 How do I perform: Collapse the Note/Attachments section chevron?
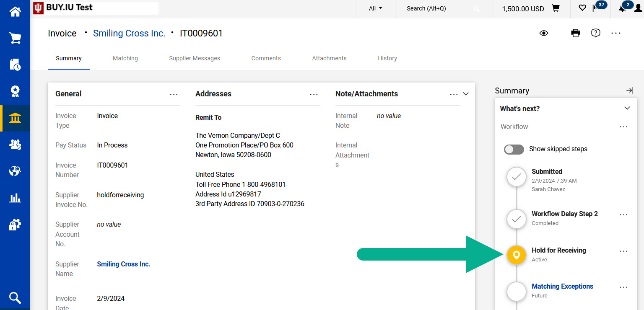(466, 94)
